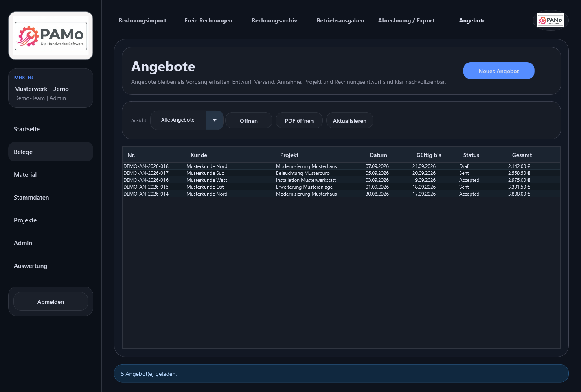Click the total amount 3.808,00 €
The image size is (581, 392).
pos(519,194)
